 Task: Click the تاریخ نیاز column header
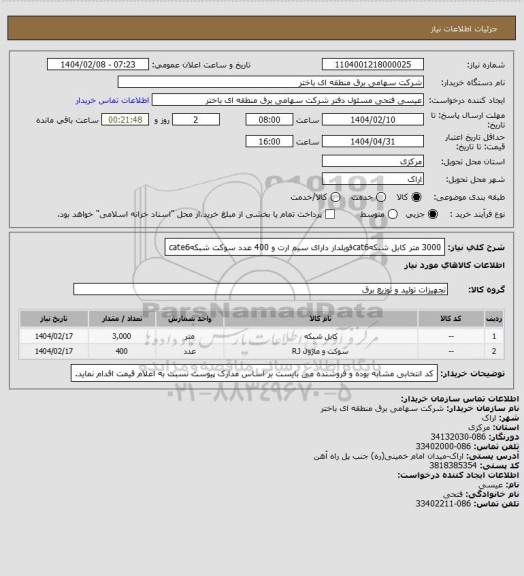(54, 319)
